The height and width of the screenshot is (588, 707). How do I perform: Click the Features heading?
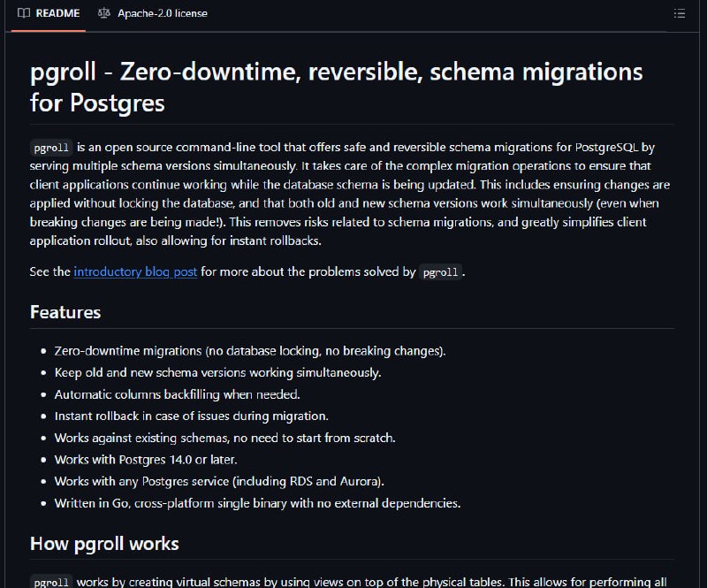pos(65,312)
